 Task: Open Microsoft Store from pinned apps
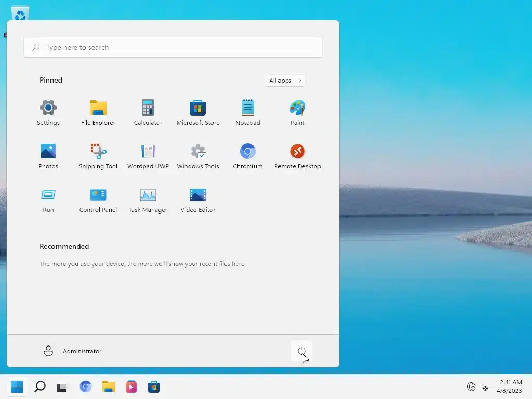point(198,113)
